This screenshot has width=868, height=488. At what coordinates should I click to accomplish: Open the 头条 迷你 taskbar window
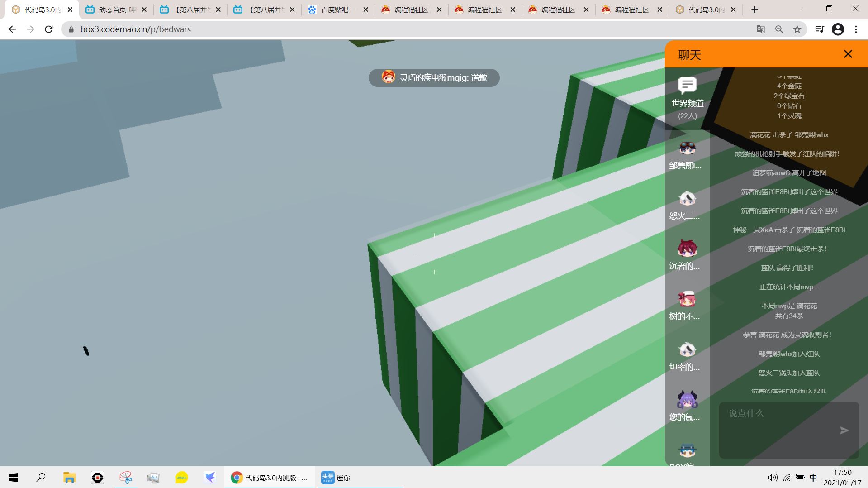360,478
